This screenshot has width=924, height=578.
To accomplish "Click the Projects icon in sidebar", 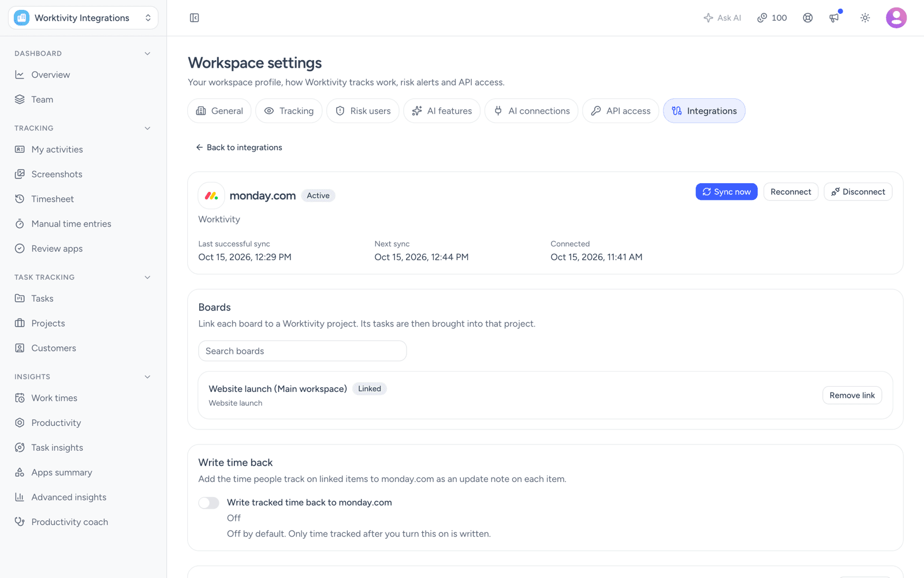I will click(x=20, y=323).
